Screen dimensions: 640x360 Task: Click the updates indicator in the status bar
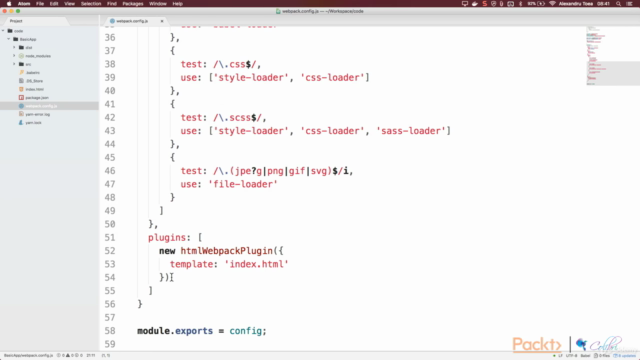click(x=624, y=356)
